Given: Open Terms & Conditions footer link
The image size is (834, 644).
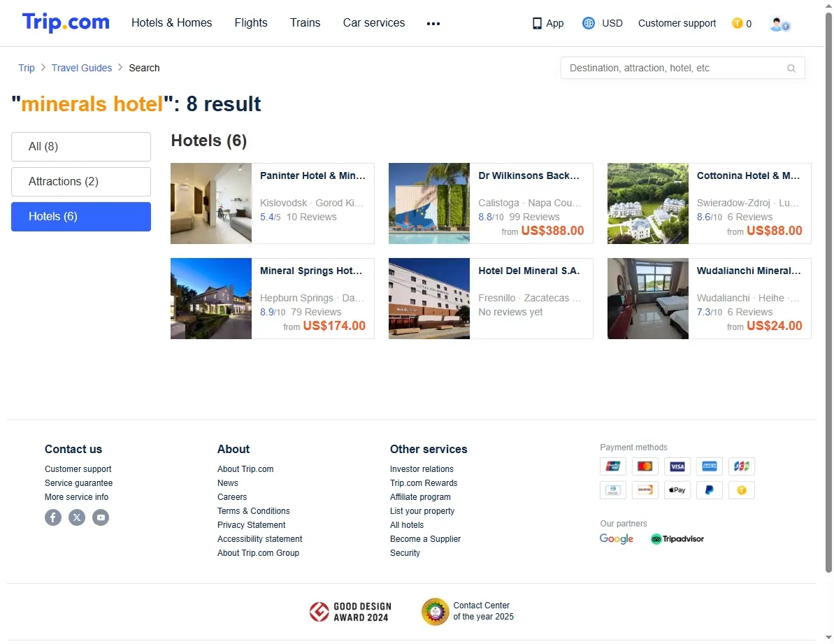Looking at the screenshot, I should pos(254,510).
